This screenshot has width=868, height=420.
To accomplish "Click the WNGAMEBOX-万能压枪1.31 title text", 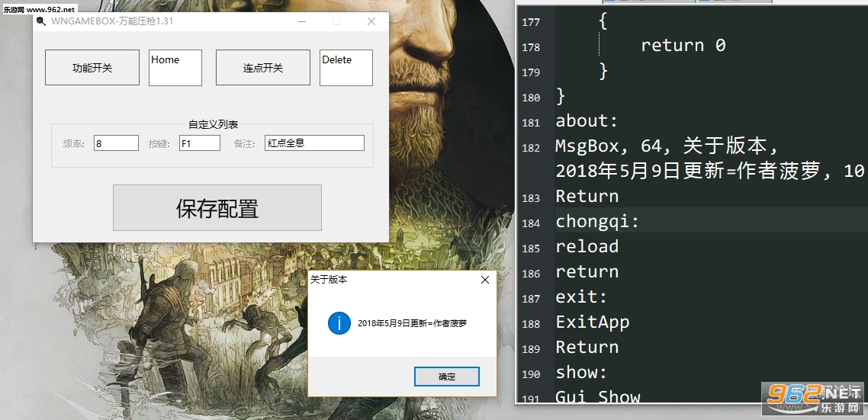I will pyautogui.click(x=112, y=21).
